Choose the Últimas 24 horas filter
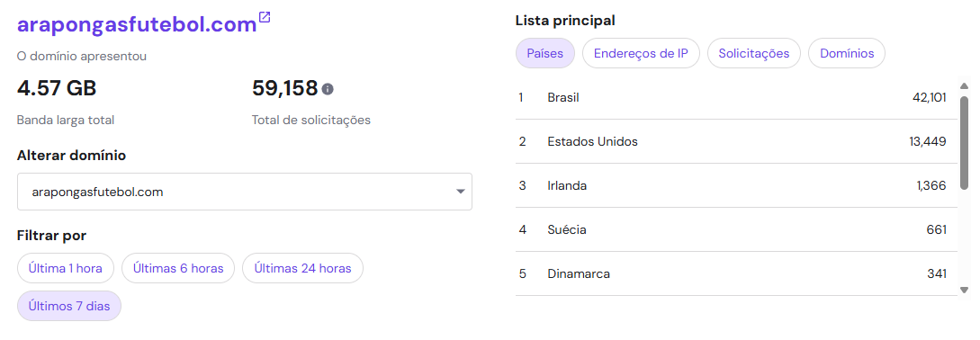This screenshot has height=340, width=980. (302, 268)
